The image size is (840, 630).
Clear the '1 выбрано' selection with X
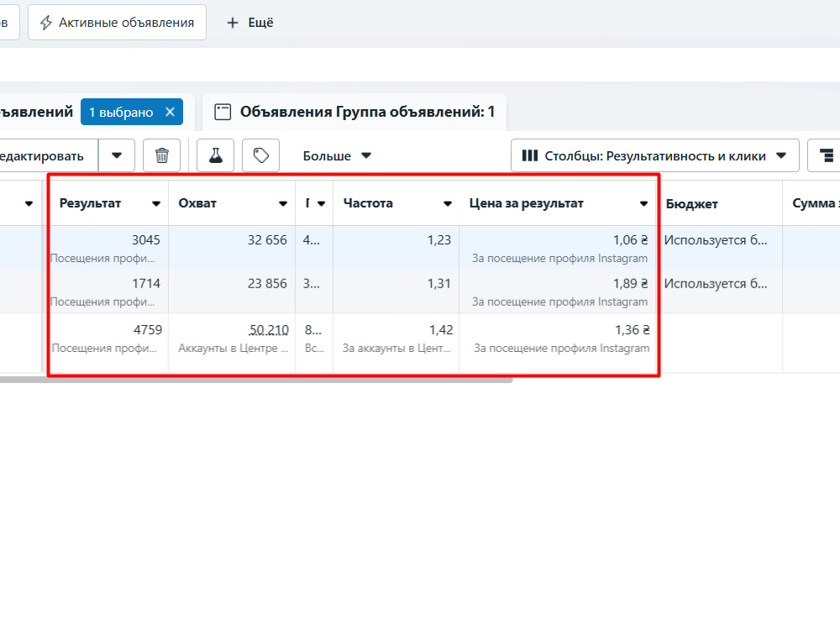(x=170, y=112)
